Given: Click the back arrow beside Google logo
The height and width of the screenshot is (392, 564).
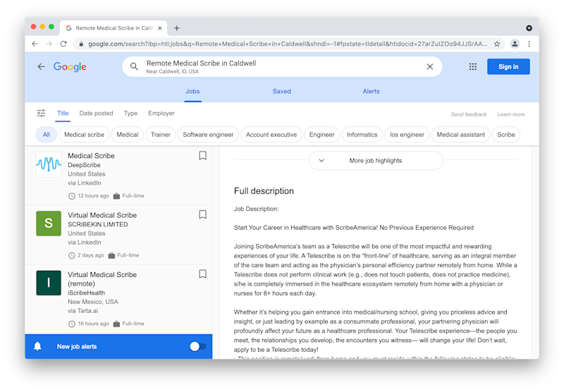Looking at the screenshot, I should coord(42,66).
